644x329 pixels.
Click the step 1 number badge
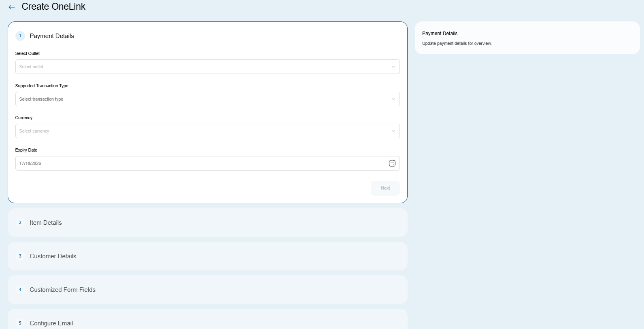point(20,36)
